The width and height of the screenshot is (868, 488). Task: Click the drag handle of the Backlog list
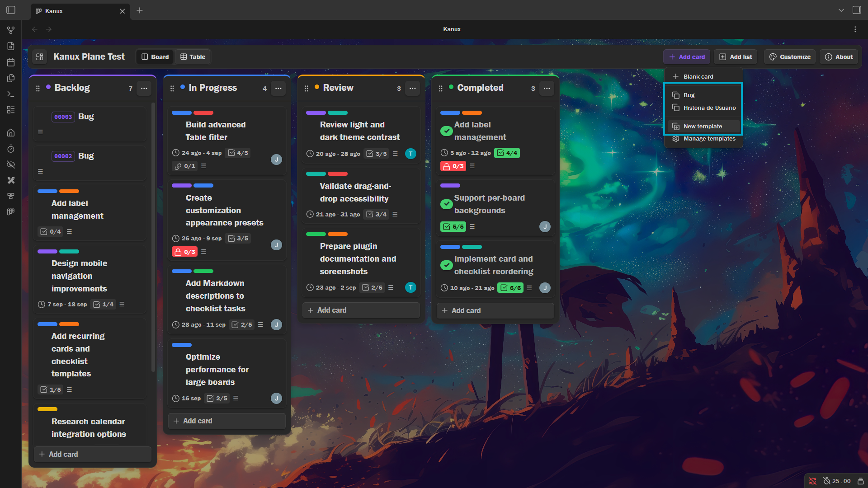coord(38,89)
